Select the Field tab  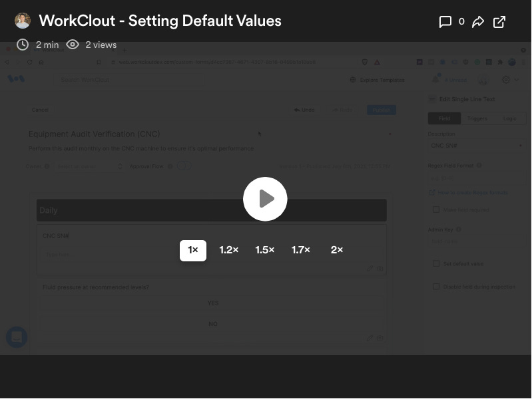(x=445, y=118)
